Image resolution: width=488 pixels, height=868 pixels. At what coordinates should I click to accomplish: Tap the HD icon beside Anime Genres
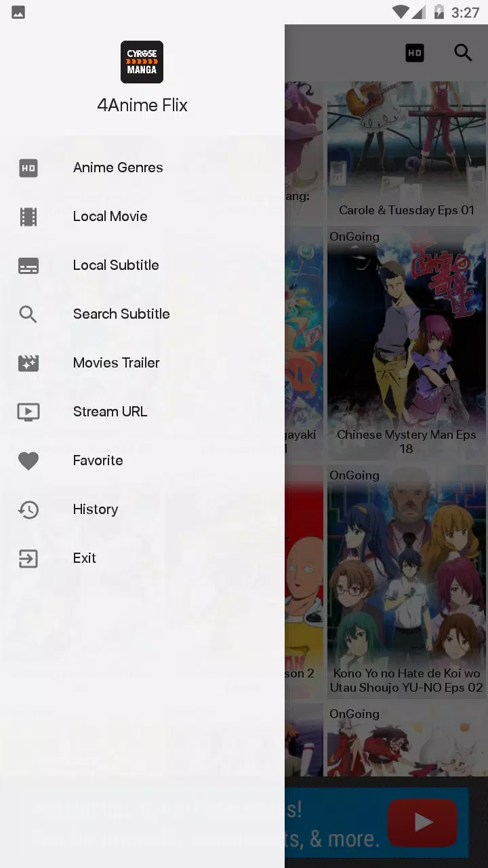click(28, 167)
